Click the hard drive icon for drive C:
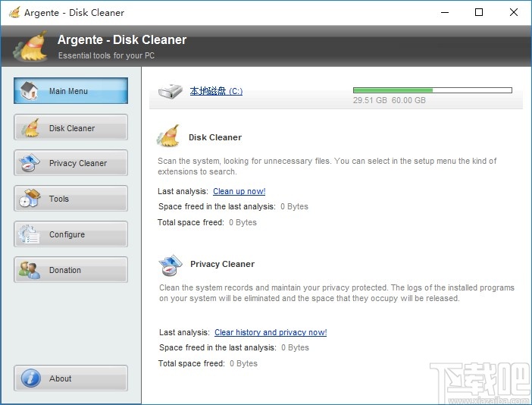The width and height of the screenshot is (532, 405). click(171, 91)
